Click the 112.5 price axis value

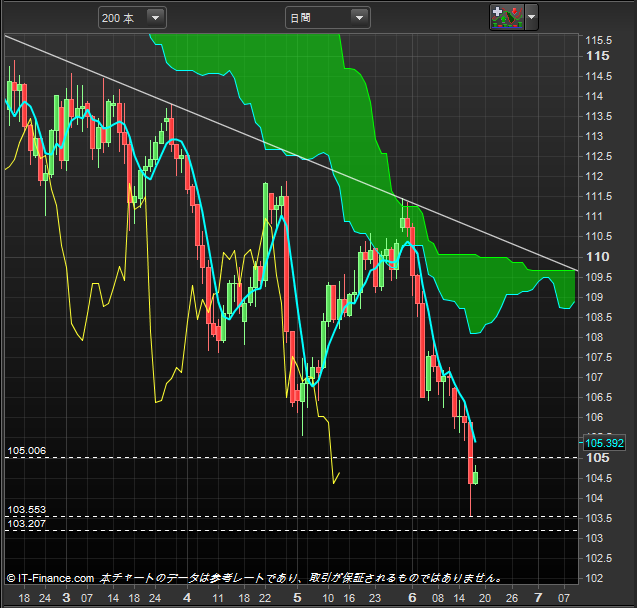[x=598, y=156]
